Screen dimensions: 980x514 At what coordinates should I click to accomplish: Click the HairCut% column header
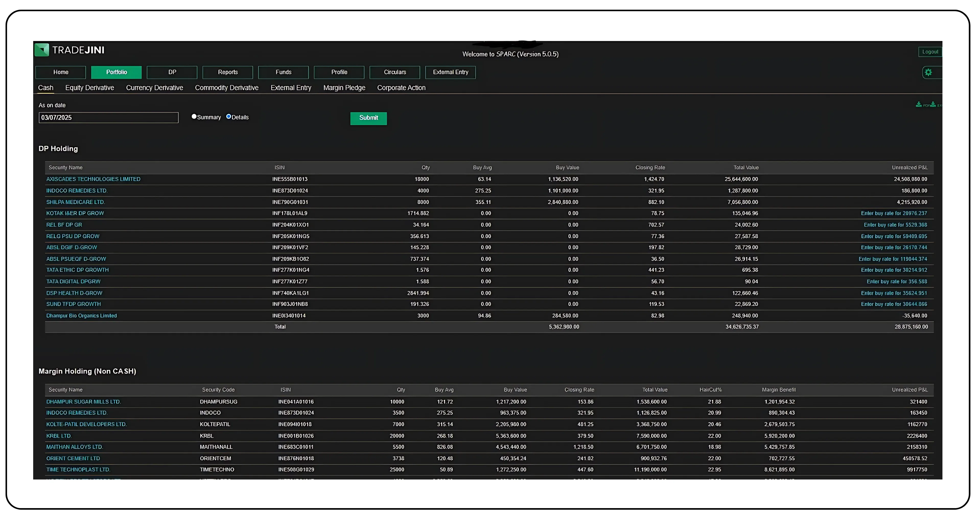[x=710, y=389]
